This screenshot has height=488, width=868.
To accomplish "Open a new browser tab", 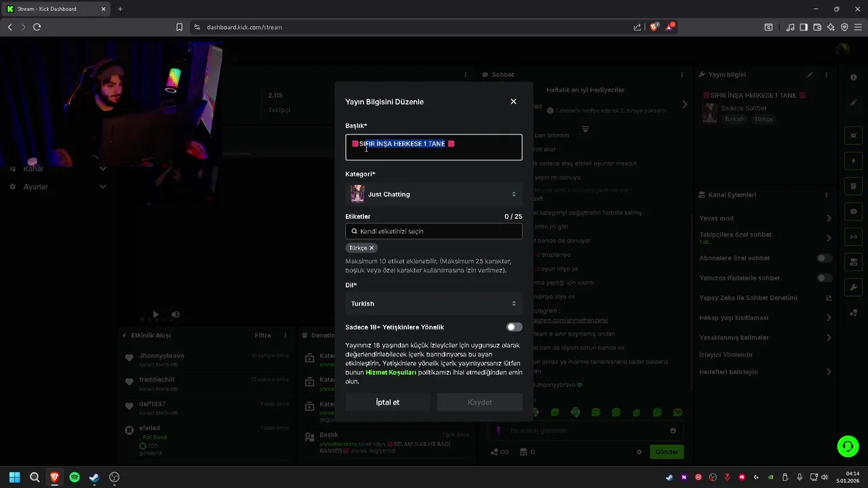I will [120, 9].
